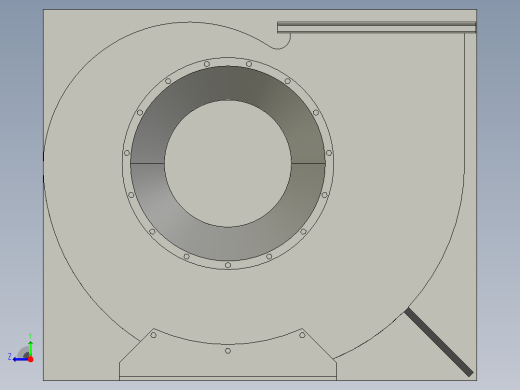
Task: Click the red origin dot of the triad
Action: pyautogui.click(x=31, y=359)
